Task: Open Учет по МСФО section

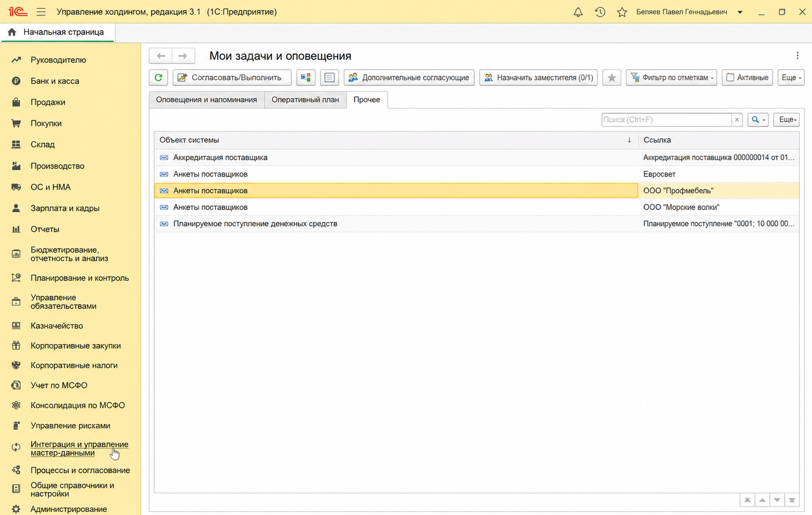Action: (x=59, y=385)
